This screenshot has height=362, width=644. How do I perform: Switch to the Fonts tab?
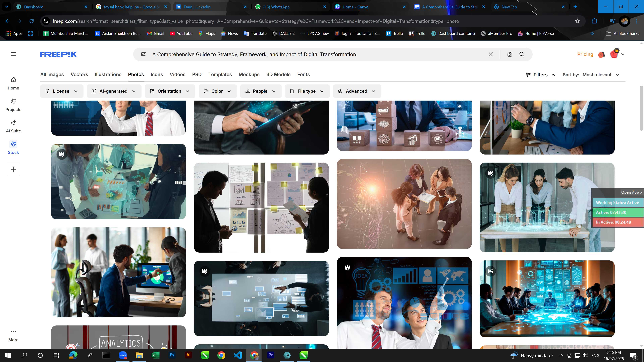click(304, 74)
